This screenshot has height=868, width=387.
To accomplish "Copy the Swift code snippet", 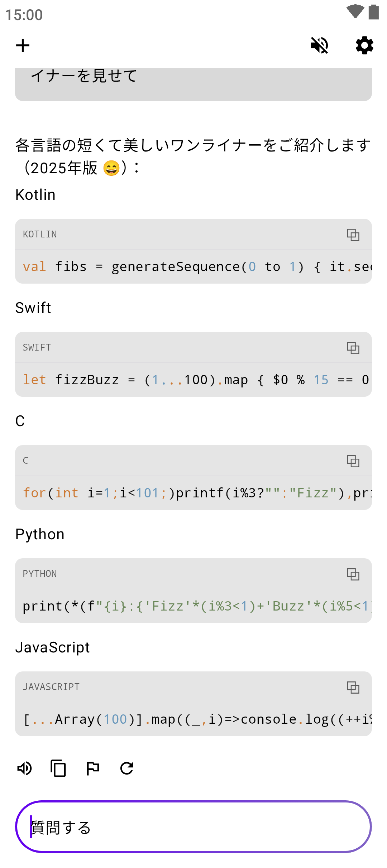I will [353, 348].
